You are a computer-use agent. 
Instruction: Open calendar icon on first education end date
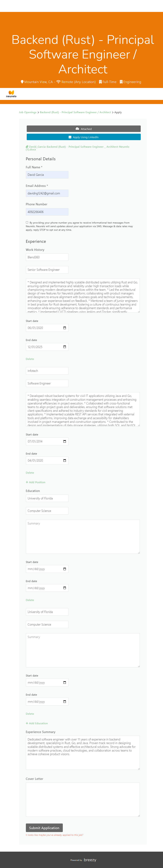click(64, 588)
